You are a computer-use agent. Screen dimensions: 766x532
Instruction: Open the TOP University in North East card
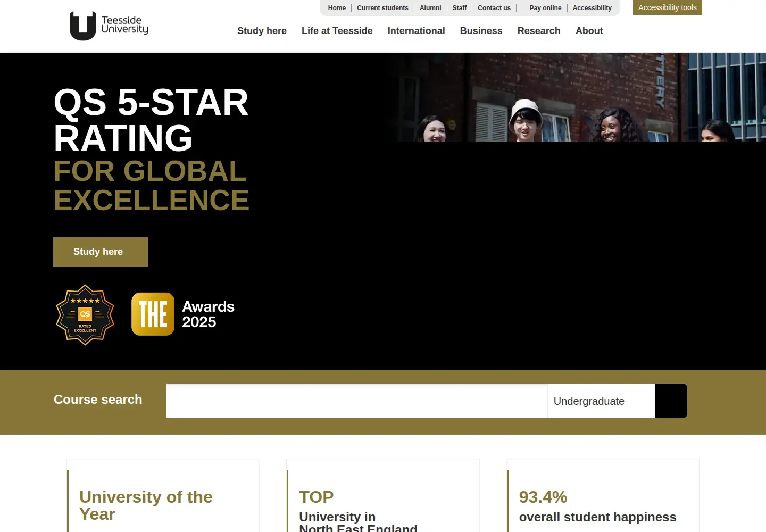click(383, 496)
